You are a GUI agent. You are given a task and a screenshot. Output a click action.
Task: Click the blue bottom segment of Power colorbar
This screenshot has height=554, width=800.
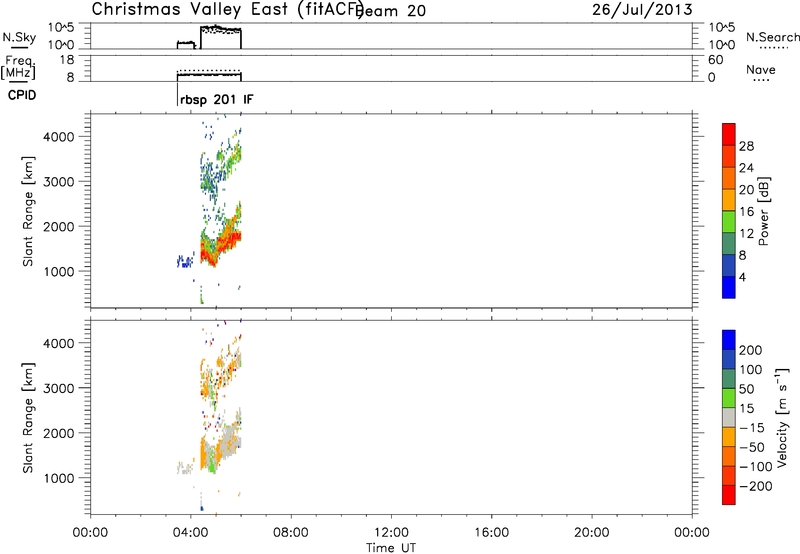click(x=729, y=287)
